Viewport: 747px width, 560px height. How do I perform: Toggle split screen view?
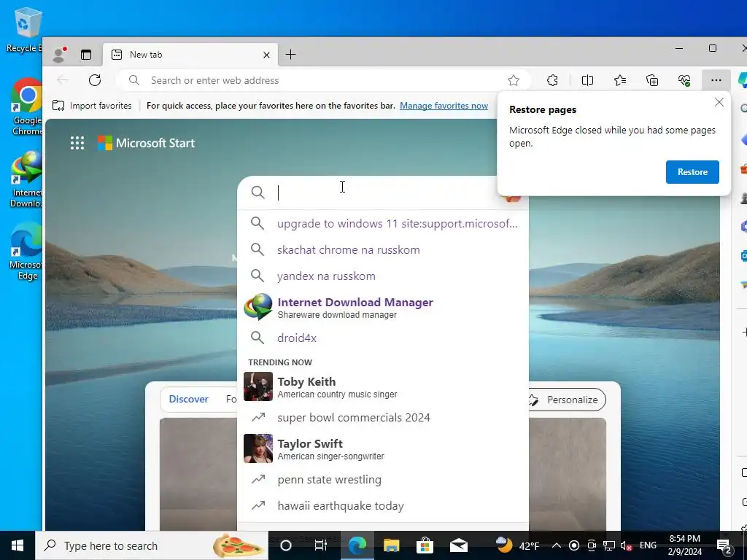587,80
